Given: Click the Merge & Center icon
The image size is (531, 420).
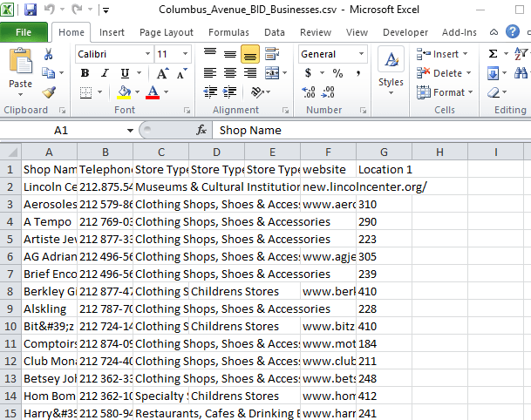Looking at the screenshot, I should click(x=272, y=73).
